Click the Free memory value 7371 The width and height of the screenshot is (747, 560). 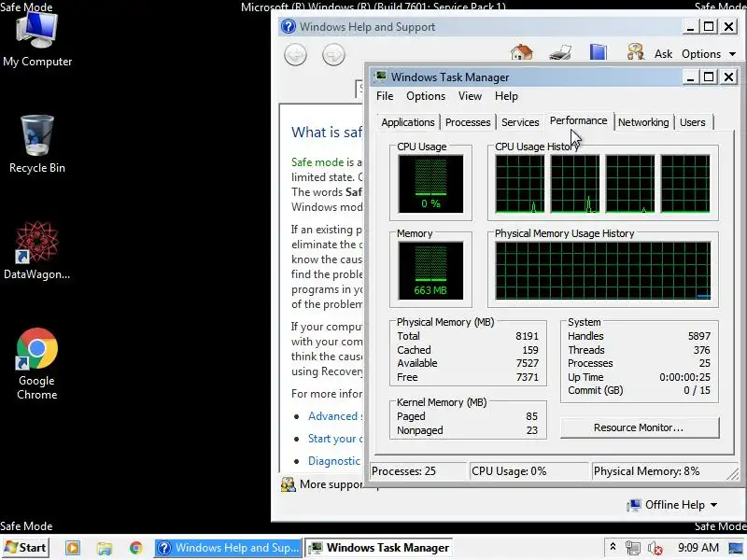tap(527, 377)
